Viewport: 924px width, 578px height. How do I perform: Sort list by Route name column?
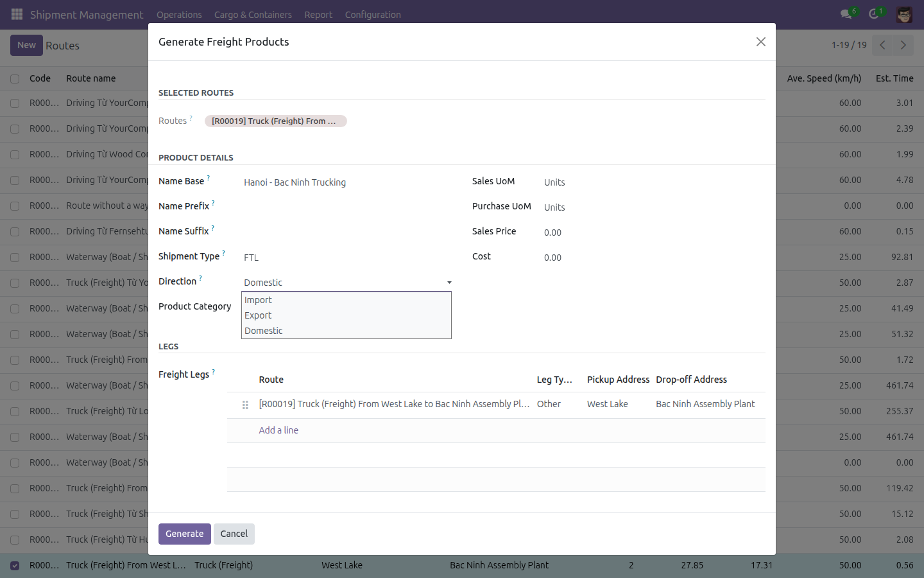91,78
